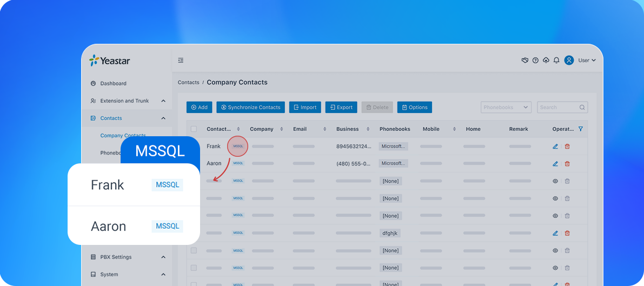Click the Phonebooks column header
Screen dimensions: 644x286
point(395,129)
